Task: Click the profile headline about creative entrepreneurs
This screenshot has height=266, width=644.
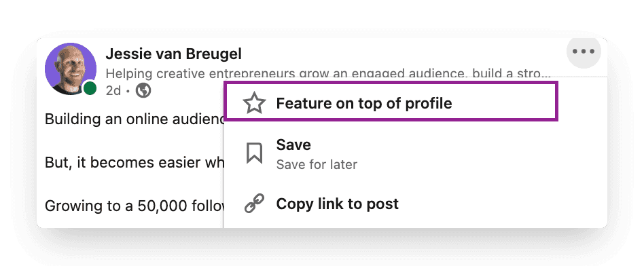Action: click(327, 73)
